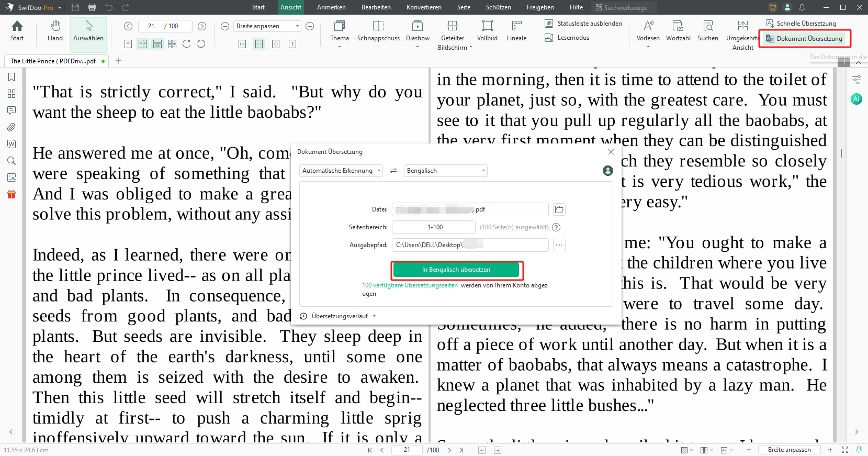Set actual size 1:1 zoom
Screen dimensions: 868x456
pos(242,44)
